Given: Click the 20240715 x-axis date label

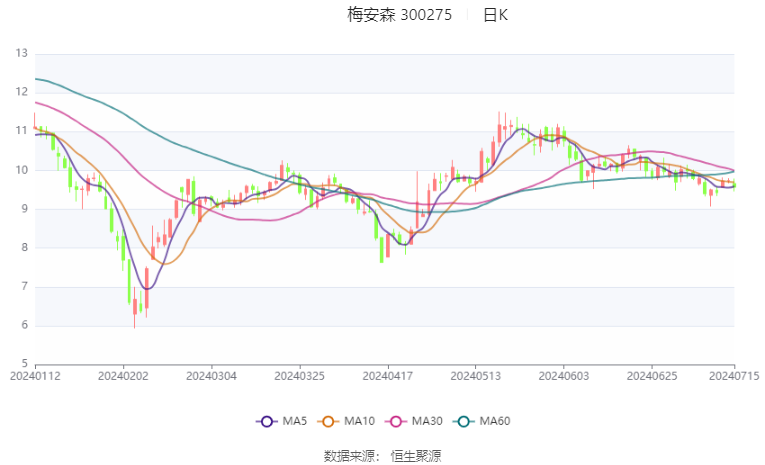Looking at the screenshot, I should [734, 376].
